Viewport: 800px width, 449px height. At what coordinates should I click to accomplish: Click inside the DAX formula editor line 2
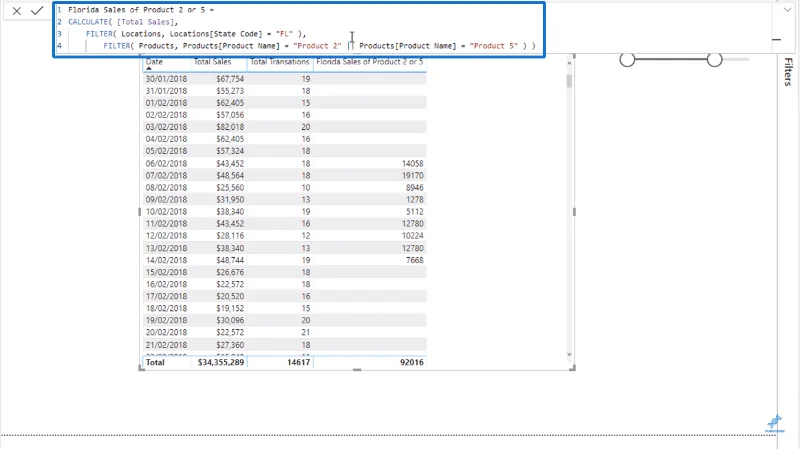[123, 22]
